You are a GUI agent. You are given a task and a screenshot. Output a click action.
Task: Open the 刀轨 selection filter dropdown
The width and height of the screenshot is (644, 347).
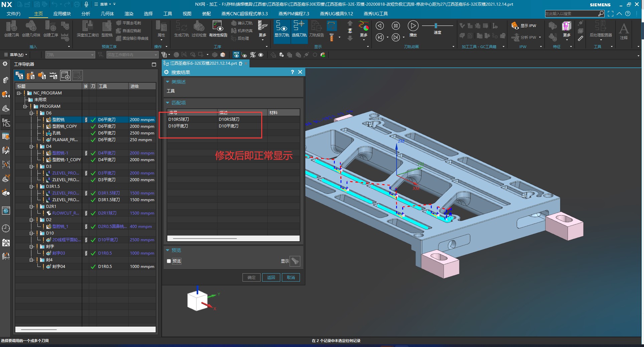pyautogui.click(x=70, y=55)
